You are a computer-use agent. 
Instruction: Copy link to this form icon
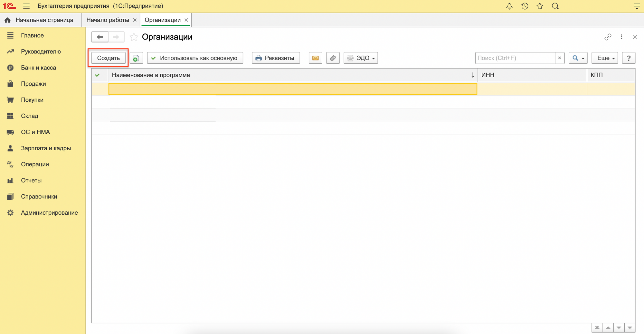tap(608, 37)
